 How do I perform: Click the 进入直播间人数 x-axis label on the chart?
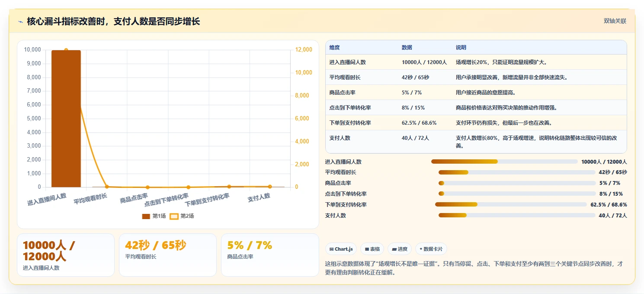47,199
